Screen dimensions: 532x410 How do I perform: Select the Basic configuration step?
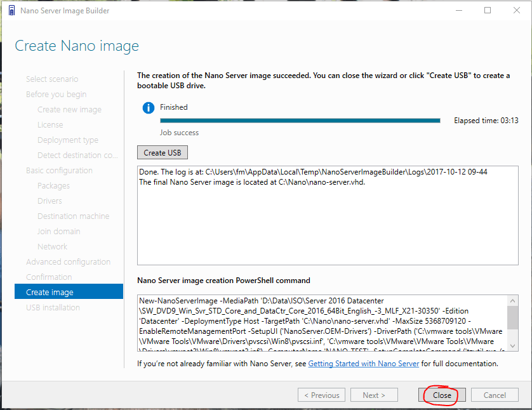[x=60, y=170]
